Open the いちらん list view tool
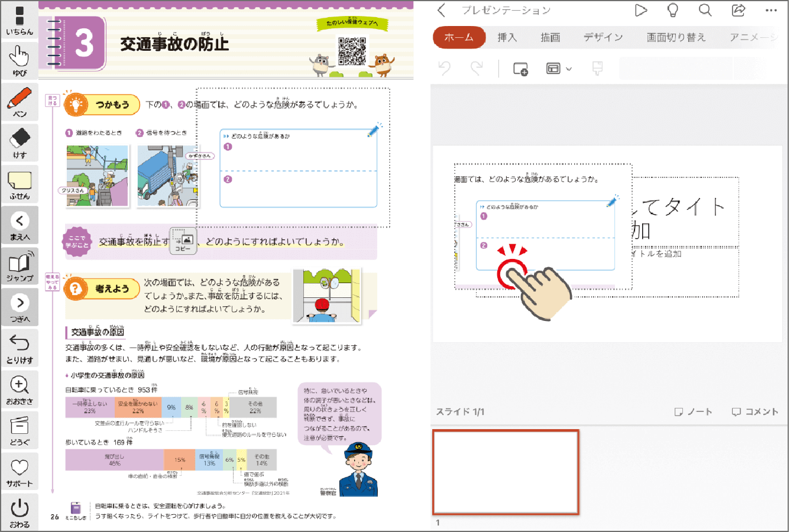 pyautogui.click(x=20, y=20)
